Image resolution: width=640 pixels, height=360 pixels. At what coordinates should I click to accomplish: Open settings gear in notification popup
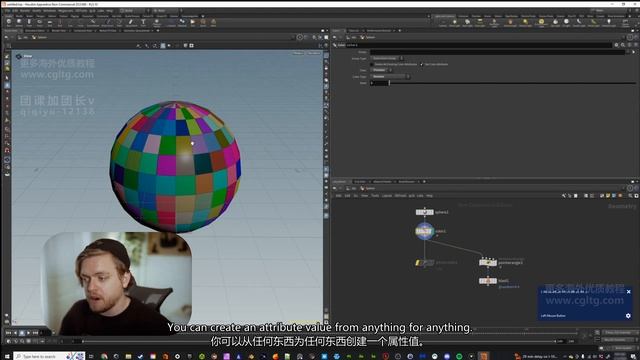tap(628, 316)
